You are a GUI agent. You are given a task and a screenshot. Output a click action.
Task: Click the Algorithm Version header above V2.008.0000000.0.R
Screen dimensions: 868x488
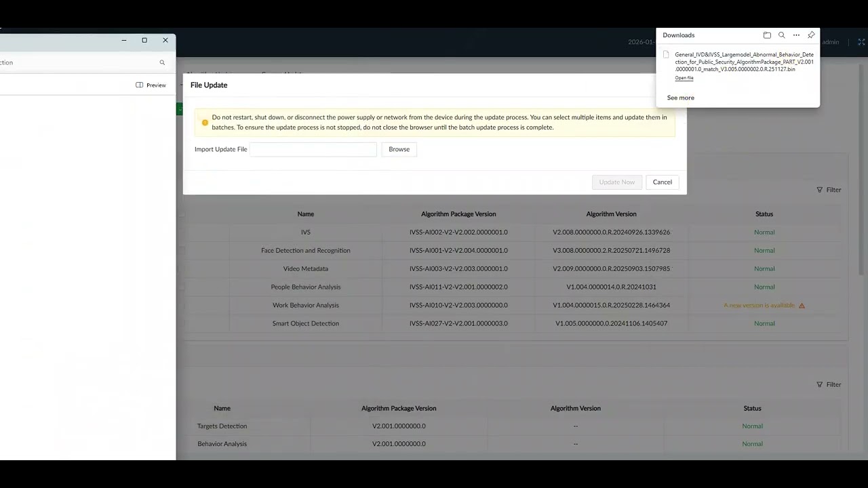tap(612, 214)
